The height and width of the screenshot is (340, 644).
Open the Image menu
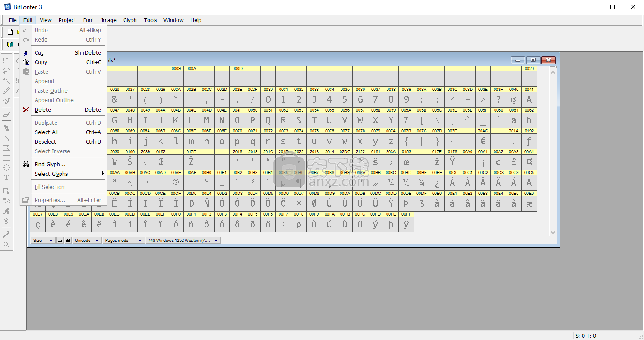coord(108,20)
